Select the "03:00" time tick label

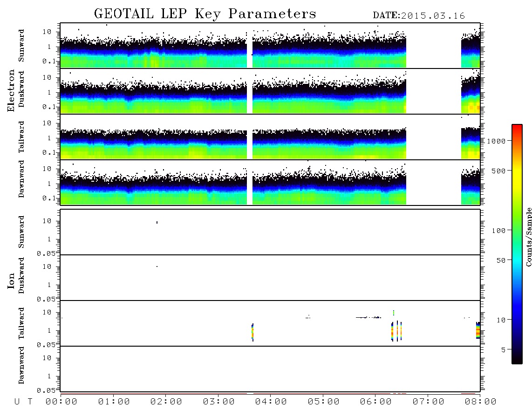click(219, 402)
